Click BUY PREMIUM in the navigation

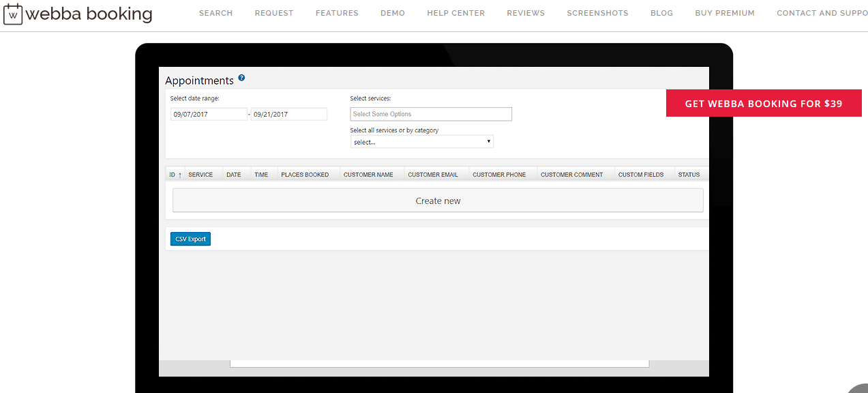tap(725, 13)
